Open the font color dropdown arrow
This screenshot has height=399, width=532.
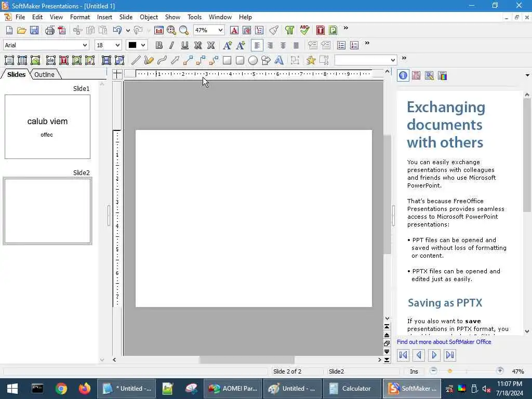click(x=143, y=45)
